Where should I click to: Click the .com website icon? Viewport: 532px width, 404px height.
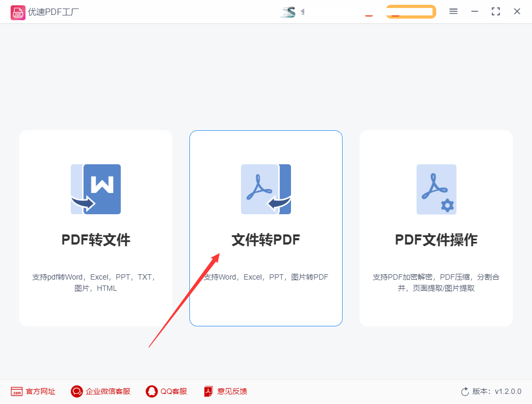tap(16, 391)
